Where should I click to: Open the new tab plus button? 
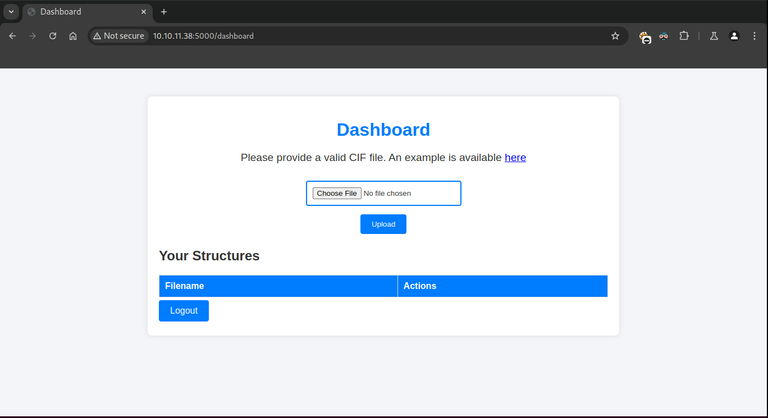point(164,12)
